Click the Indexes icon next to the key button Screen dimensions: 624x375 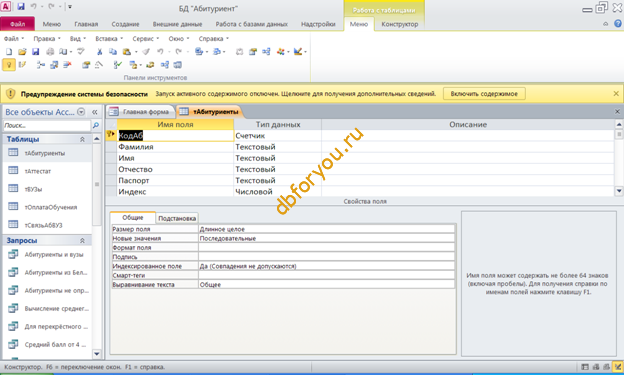pyautogui.click(x=22, y=64)
